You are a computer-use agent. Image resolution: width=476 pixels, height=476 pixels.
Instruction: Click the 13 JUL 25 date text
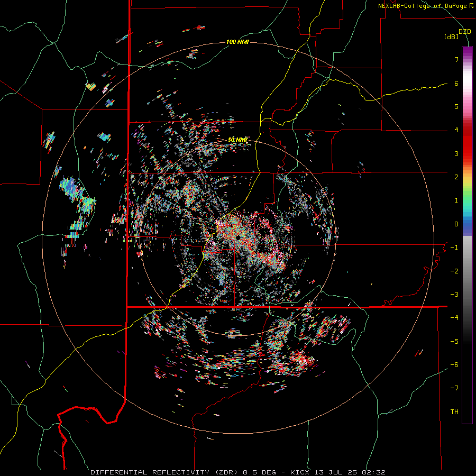coord(337,472)
